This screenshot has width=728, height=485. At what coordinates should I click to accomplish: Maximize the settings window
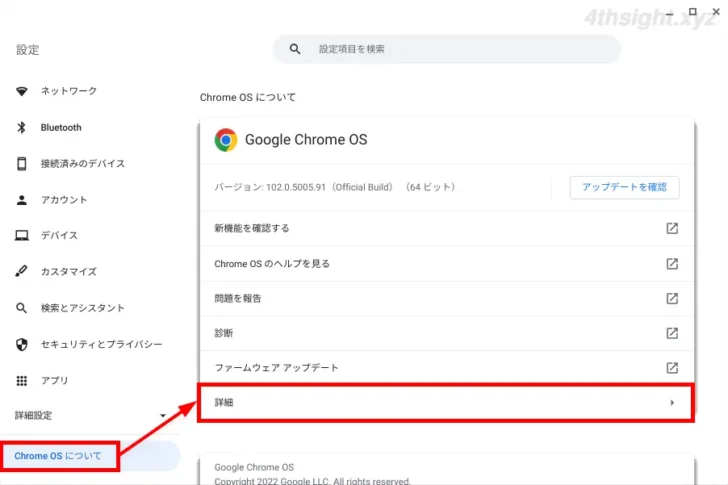[x=692, y=12]
